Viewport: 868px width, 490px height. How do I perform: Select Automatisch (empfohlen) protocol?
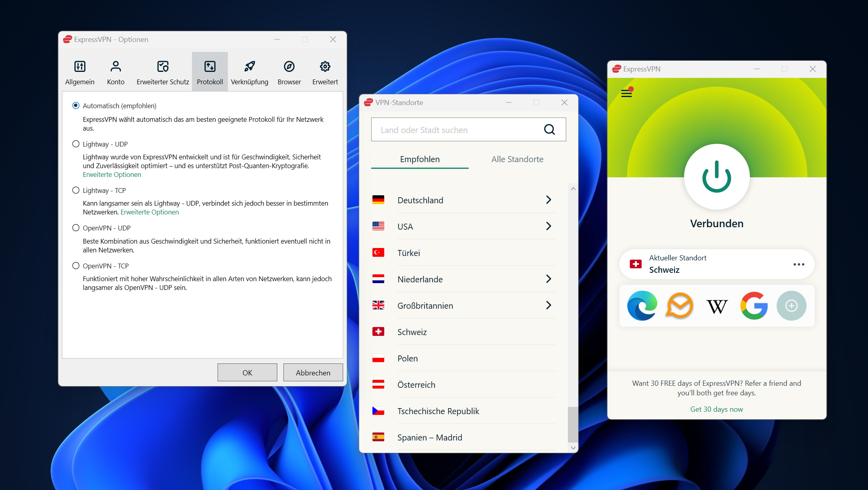pos(76,105)
